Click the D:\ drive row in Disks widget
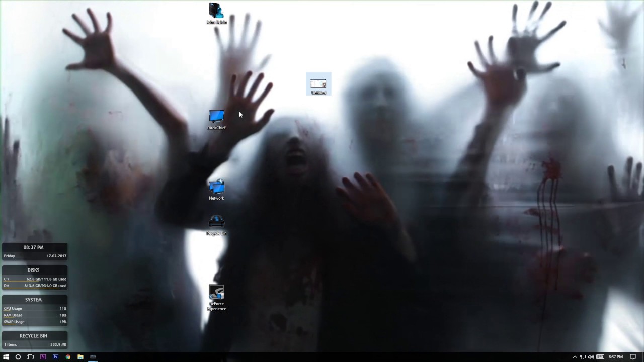 [35, 286]
